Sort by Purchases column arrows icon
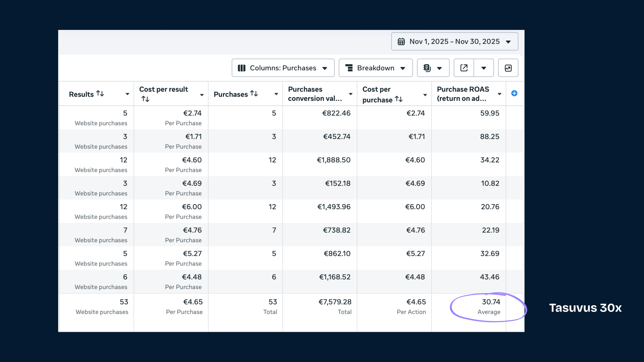Image resolution: width=644 pixels, height=362 pixels. point(254,94)
